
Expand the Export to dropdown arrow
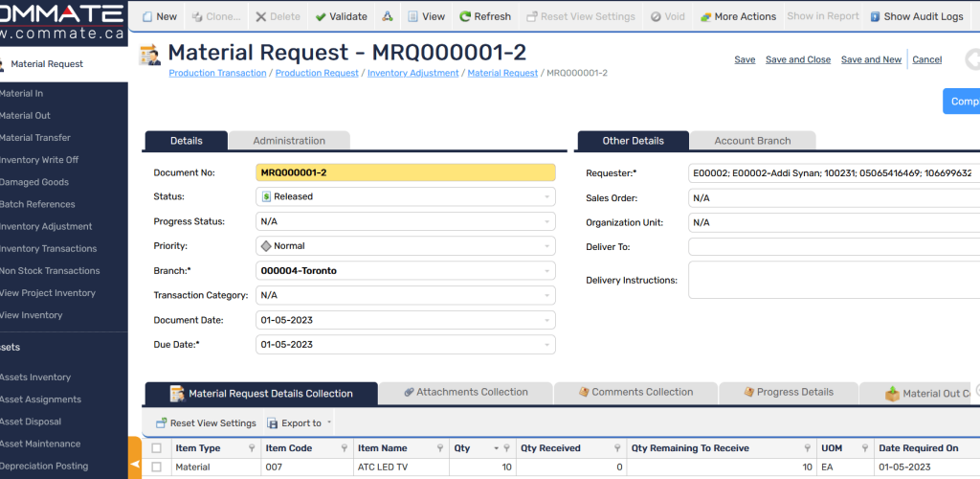pyautogui.click(x=329, y=422)
